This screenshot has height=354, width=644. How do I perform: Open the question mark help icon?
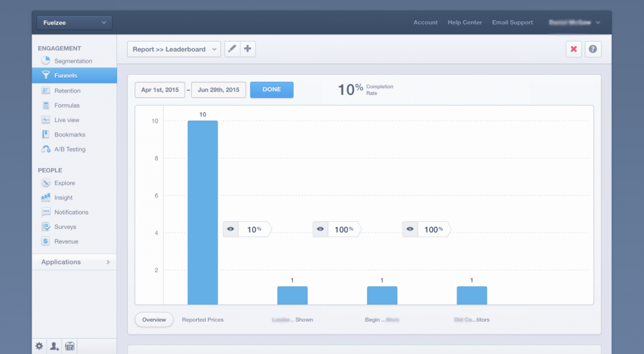click(592, 49)
